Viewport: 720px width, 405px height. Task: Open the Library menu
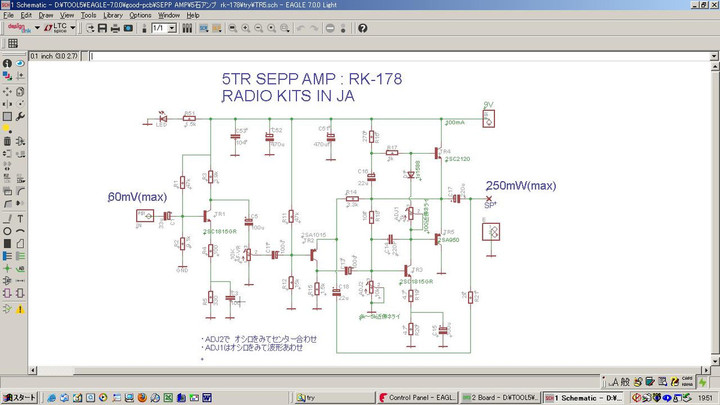tap(113, 16)
